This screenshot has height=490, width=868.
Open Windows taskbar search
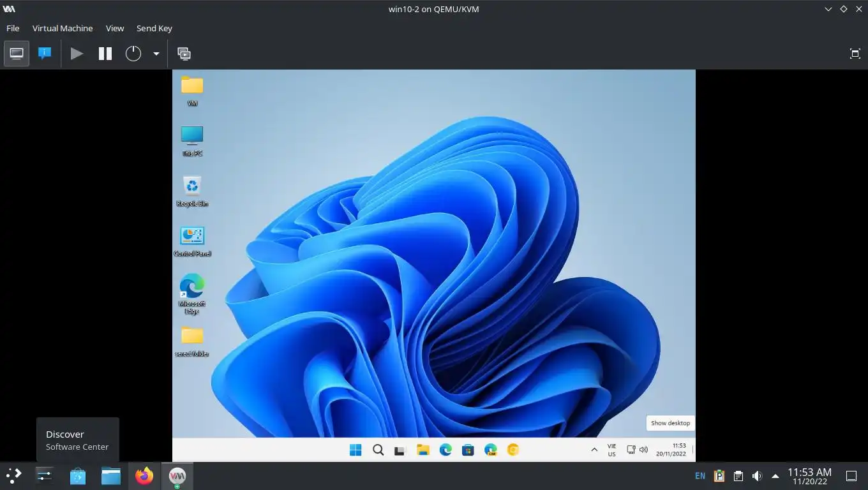(378, 450)
